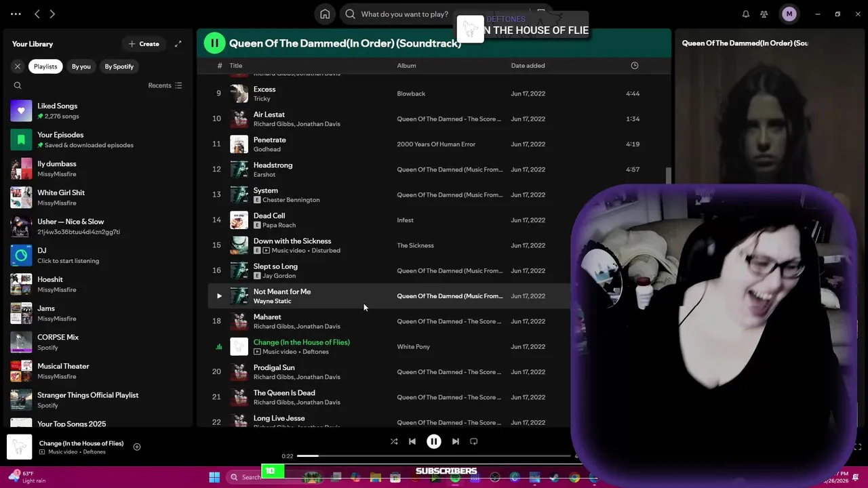
Task: Expand Your Library to full view
Action: click(x=178, y=44)
